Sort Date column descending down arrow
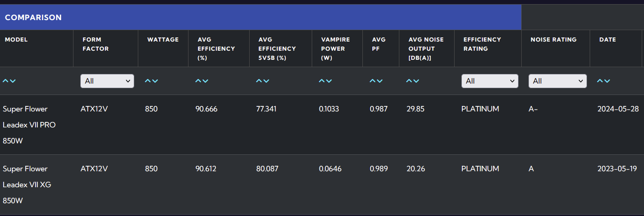This screenshot has width=644, height=216. click(607, 81)
